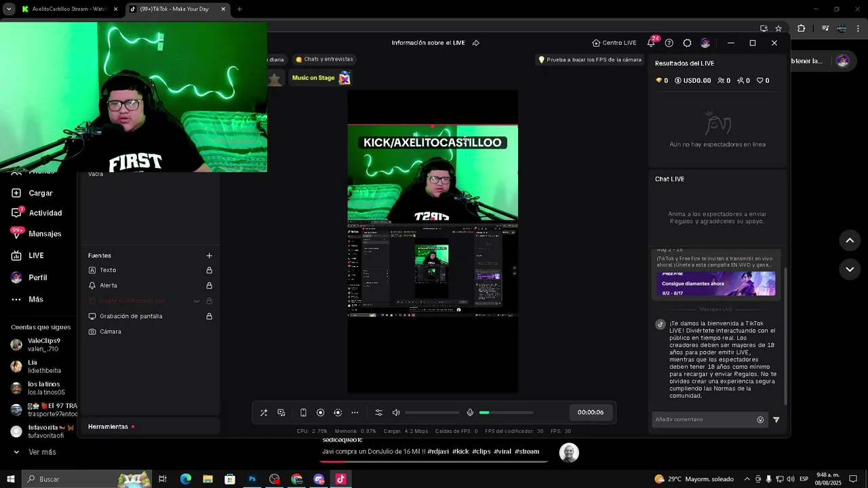Open the three-dot more options in control bar
868x488 pixels.
point(355,413)
